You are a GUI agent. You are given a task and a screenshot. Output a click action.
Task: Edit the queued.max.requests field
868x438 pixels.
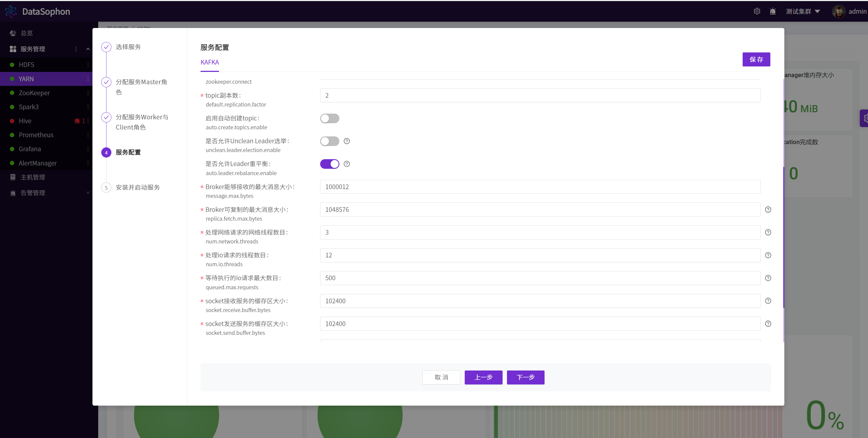540,278
